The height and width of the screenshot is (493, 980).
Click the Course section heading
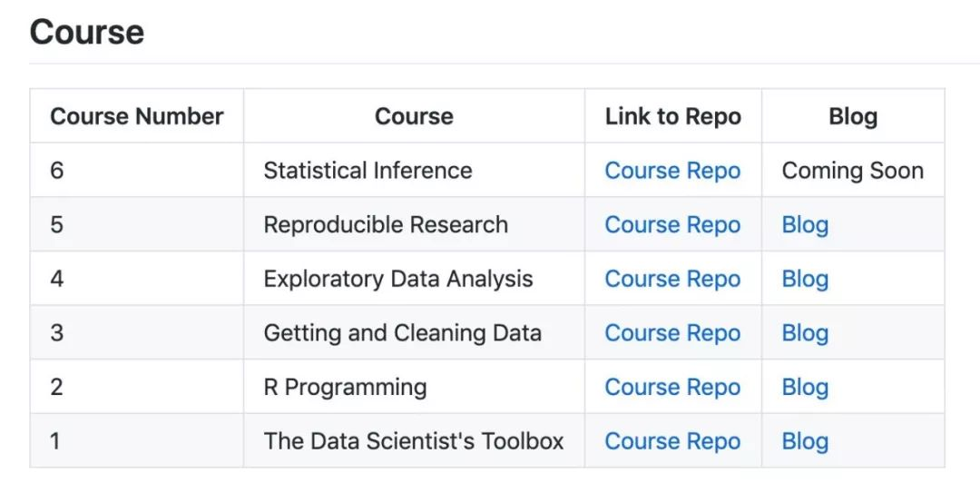click(x=87, y=33)
